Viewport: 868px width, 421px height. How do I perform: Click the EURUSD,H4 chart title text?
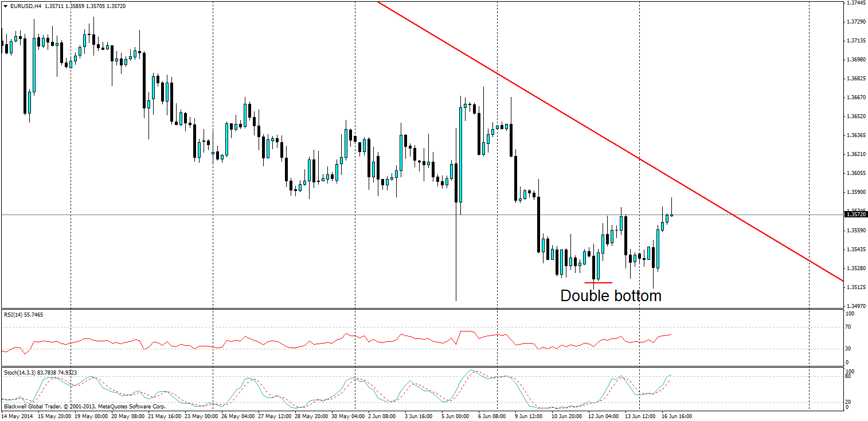[25, 6]
